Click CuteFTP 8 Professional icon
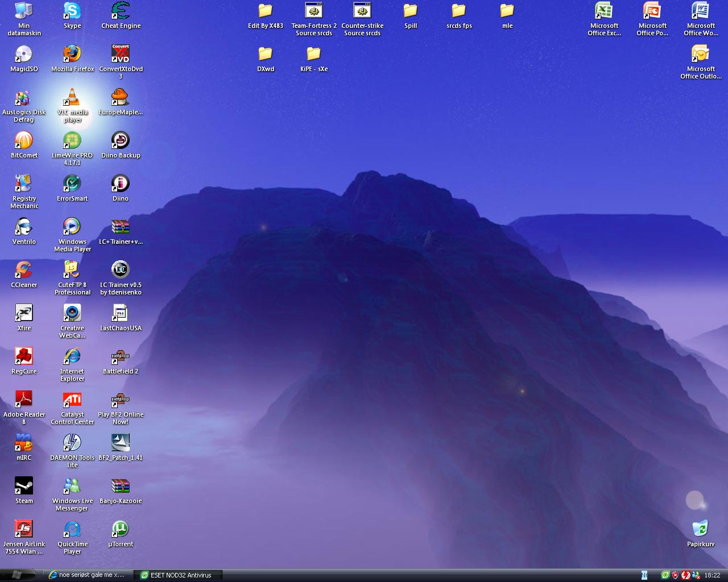The image size is (728, 582). pyautogui.click(x=72, y=278)
